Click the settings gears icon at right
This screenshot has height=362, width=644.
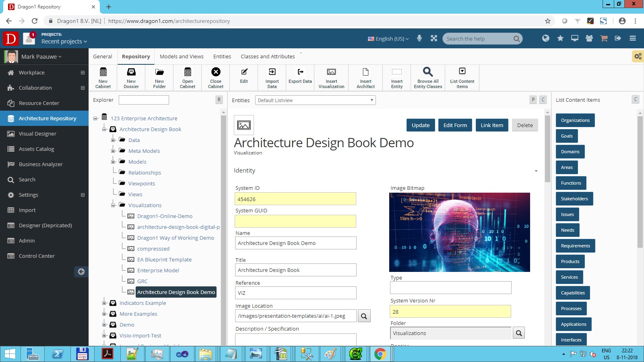[638, 56]
